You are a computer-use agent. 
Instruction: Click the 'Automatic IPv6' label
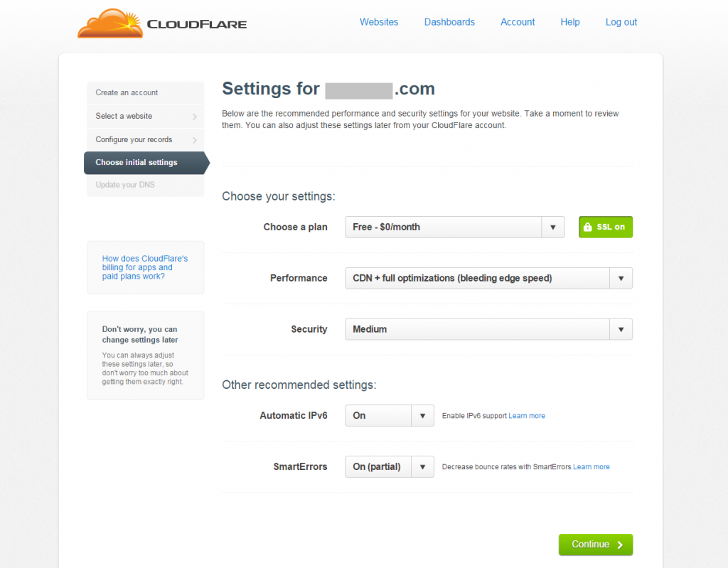[x=294, y=416]
